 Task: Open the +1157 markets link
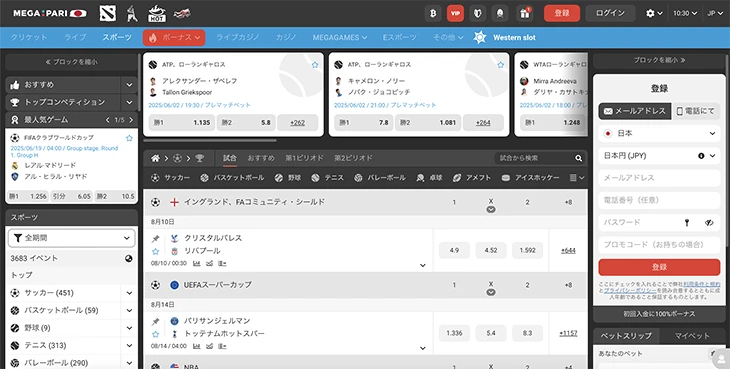coord(568,333)
